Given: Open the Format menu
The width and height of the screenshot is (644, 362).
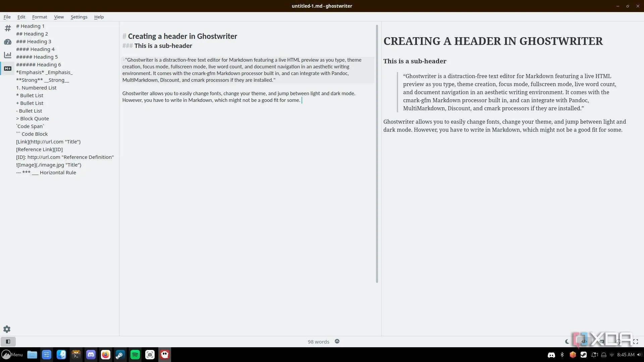Looking at the screenshot, I should pos(39,17).
